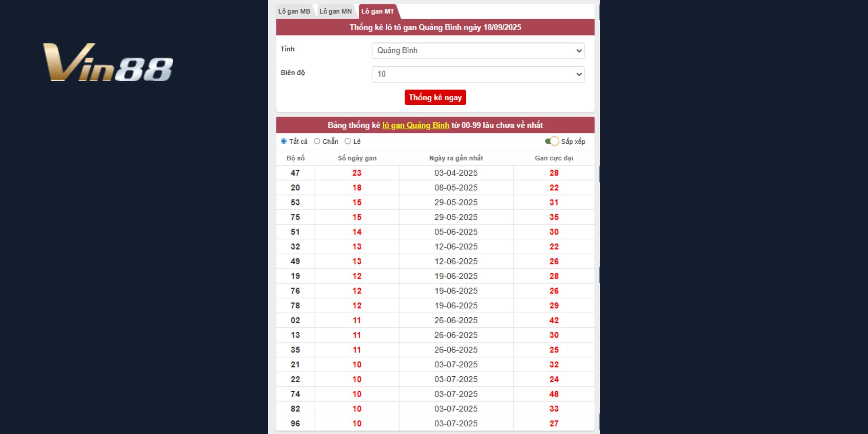This screenshot has width=868, height=434.
Task: Click the Thống kê ngay button
Action: click(x=435, y=98)
